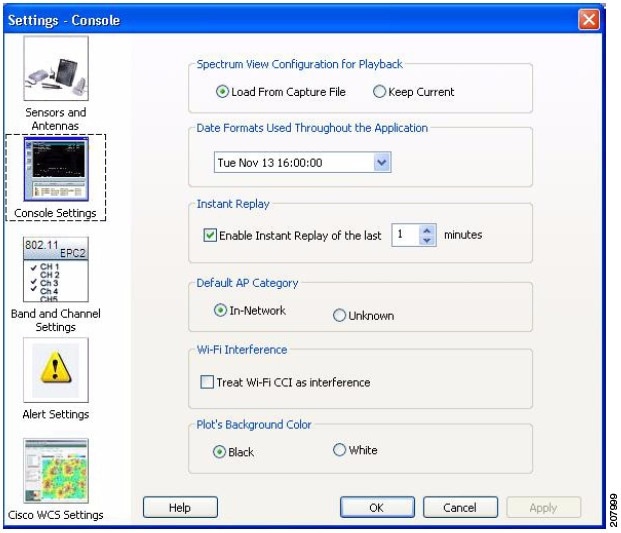This screenshot has width=621, height=533.
Task: Toggle Enable Instant Replay checkbox
Action: 210,235
